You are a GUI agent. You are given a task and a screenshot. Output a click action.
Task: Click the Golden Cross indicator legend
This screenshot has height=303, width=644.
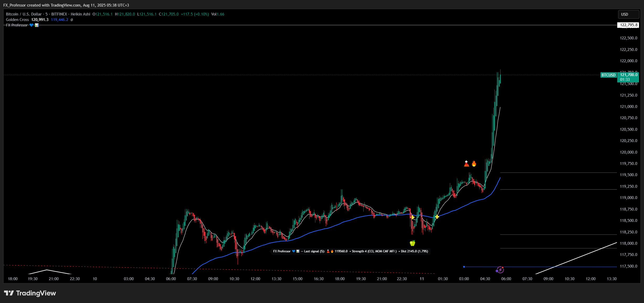17,20
